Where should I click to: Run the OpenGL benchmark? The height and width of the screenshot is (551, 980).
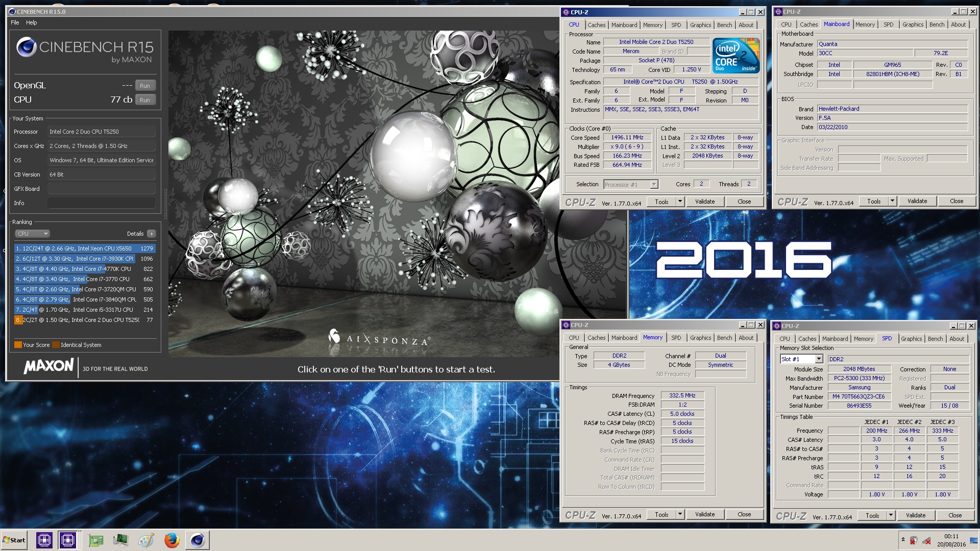145,86
